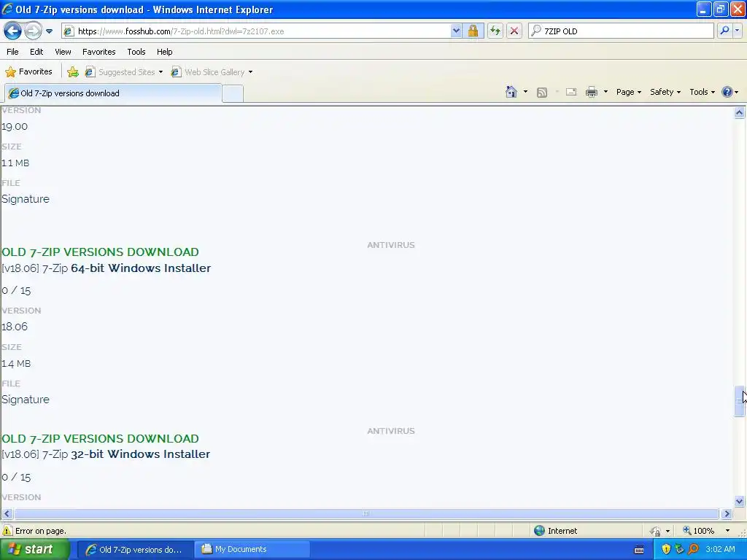Click the horizontal scrollbar right arrow
747x560 pixels.
point(727,514)
